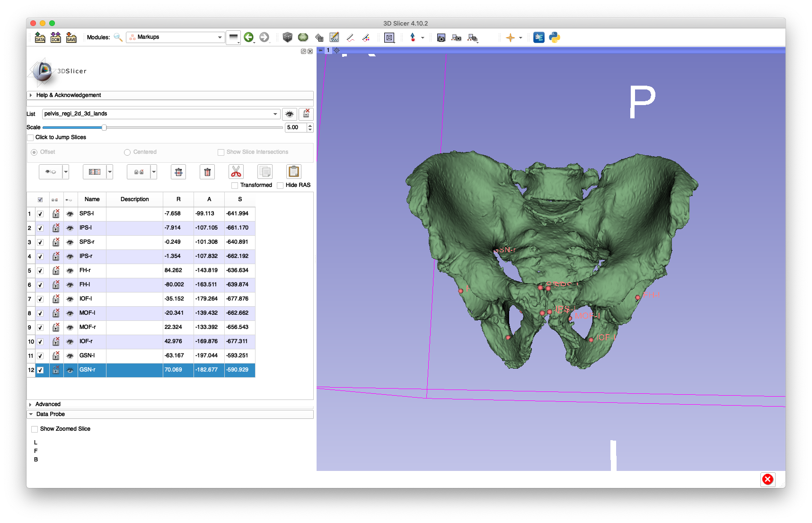Click the paste fiducials clipboard icon
Viewport: 812px width, 523px height.
tap(294, 171)
